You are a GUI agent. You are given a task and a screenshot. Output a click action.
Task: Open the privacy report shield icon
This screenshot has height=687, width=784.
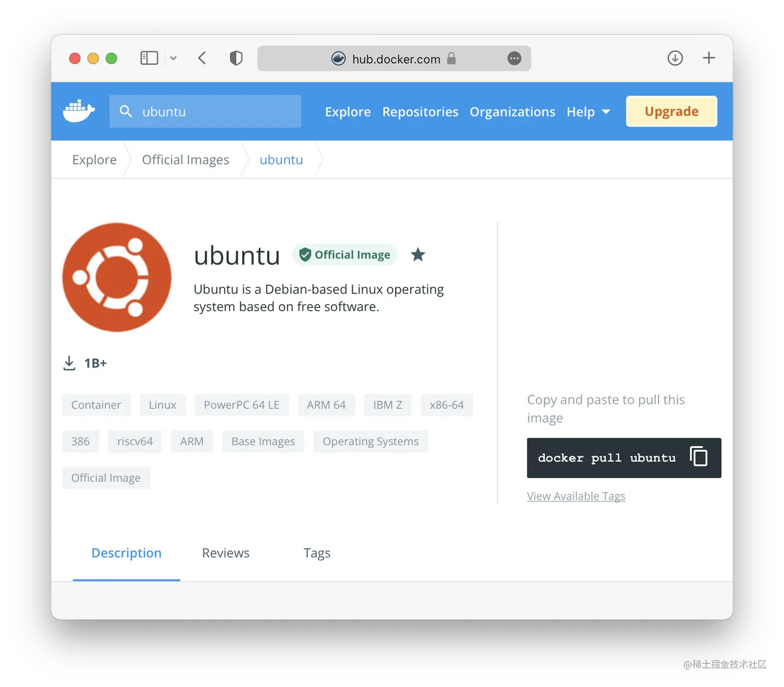(236, 58)
